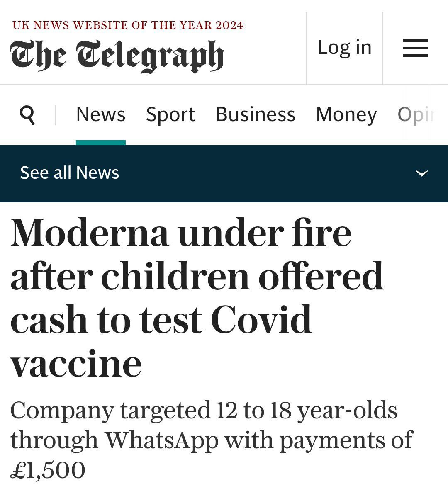
Task: Click the word Moderna in the headline
Action: [90, 233]
